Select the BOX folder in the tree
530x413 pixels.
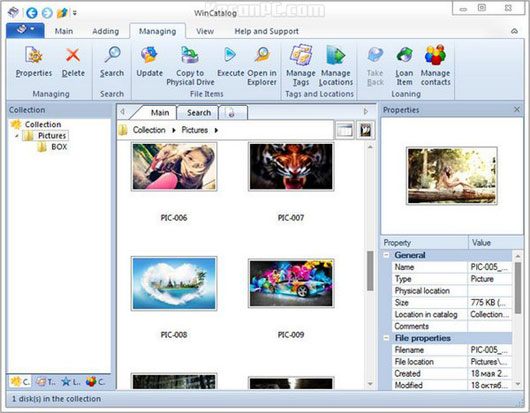point(59,147)
